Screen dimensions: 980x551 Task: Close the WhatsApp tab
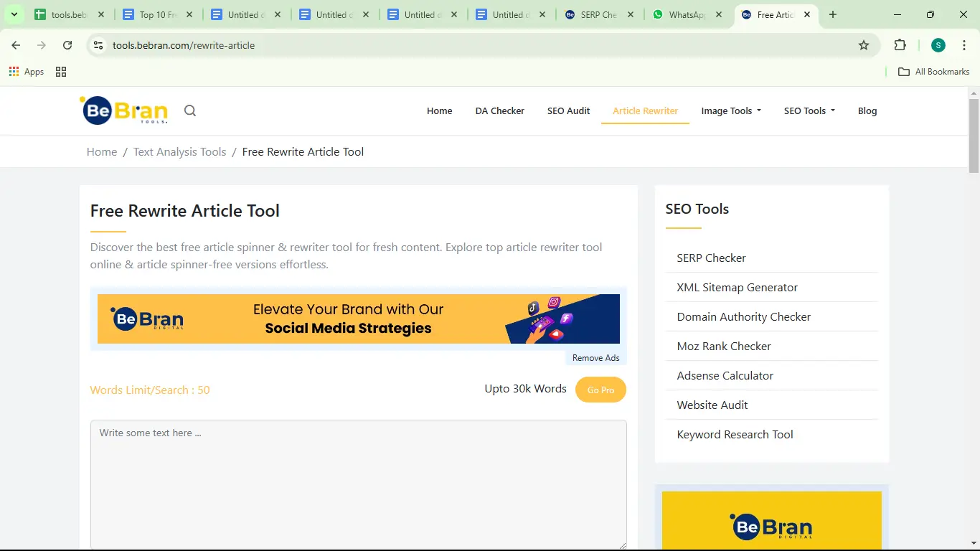point(719,14)
